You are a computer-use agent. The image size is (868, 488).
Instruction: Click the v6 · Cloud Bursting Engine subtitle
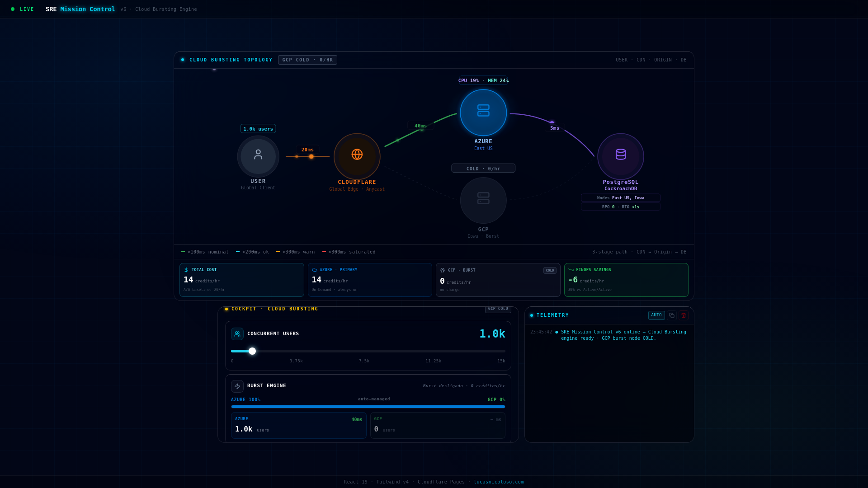[159, 9]
